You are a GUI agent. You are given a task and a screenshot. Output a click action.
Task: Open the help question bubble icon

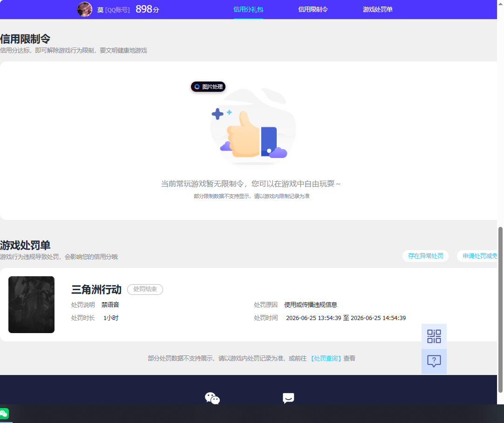pos(434,362)
